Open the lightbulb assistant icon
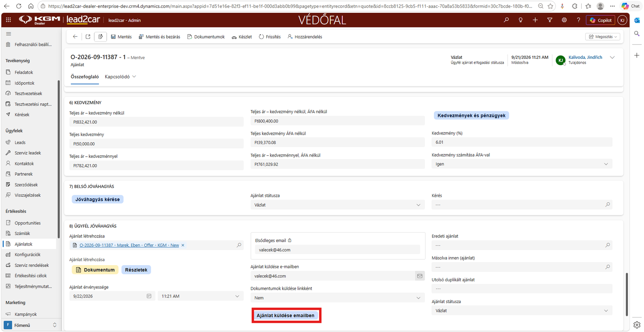Viewport: 644px width, 332px height. pyautogui.click(x=521, y=20)
